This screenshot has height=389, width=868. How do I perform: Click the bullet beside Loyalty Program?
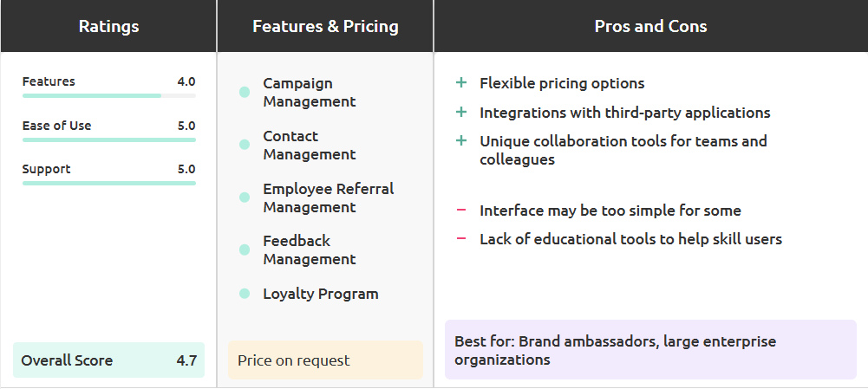[245, 294]
